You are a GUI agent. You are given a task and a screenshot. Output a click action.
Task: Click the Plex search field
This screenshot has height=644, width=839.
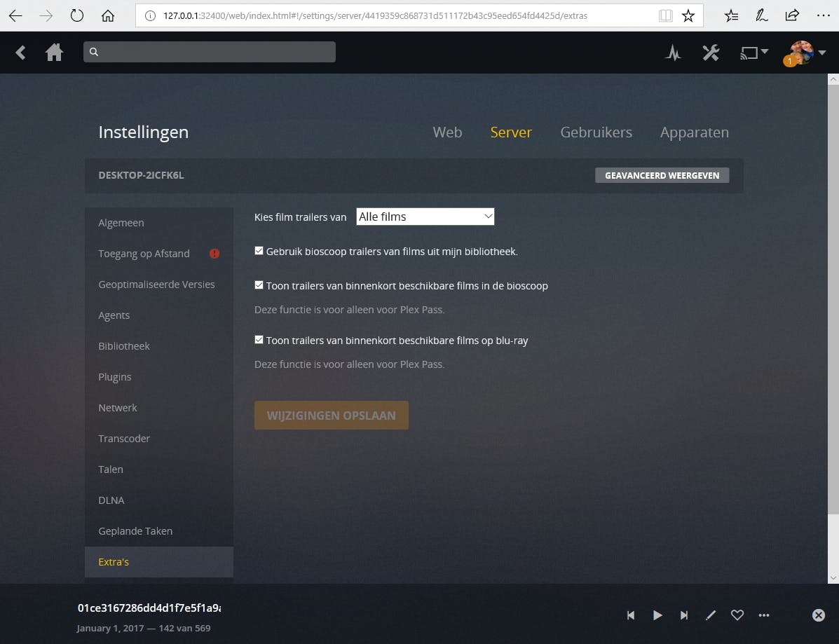tap(209, 52)
